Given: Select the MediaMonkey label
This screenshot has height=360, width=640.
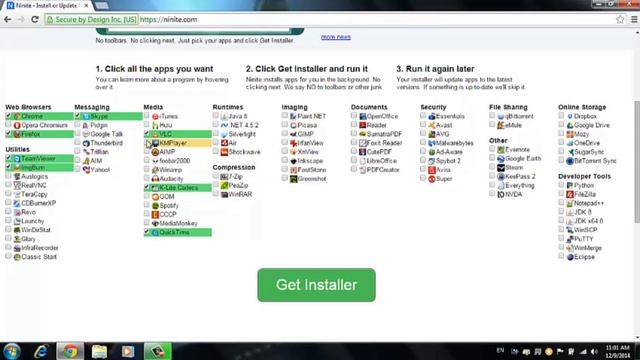Looking at the screenshot, I should [178, 224].
